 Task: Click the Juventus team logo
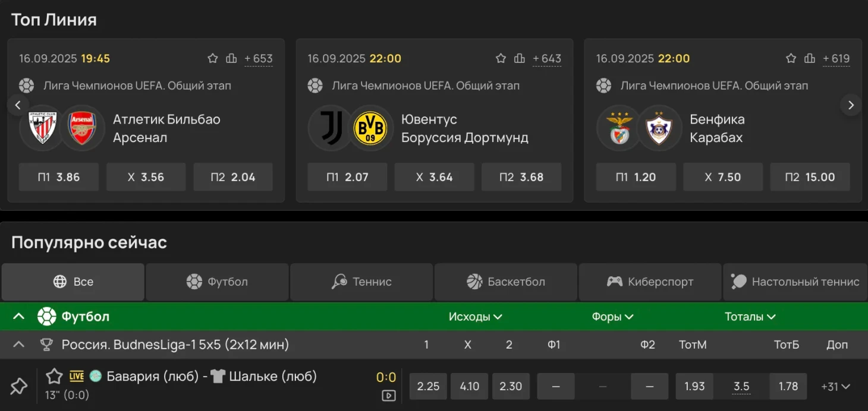click(331, 128)
